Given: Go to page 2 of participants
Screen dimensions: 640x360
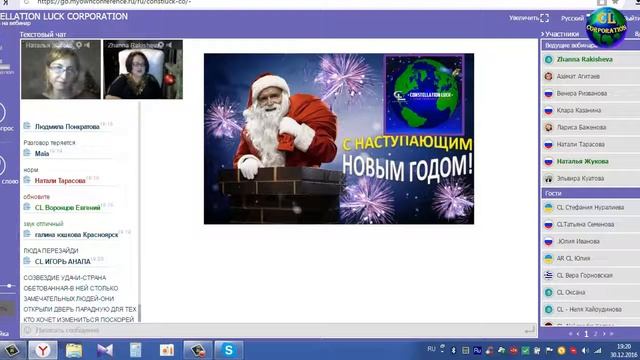Looking at the screenshot, I should pos(596,334).
